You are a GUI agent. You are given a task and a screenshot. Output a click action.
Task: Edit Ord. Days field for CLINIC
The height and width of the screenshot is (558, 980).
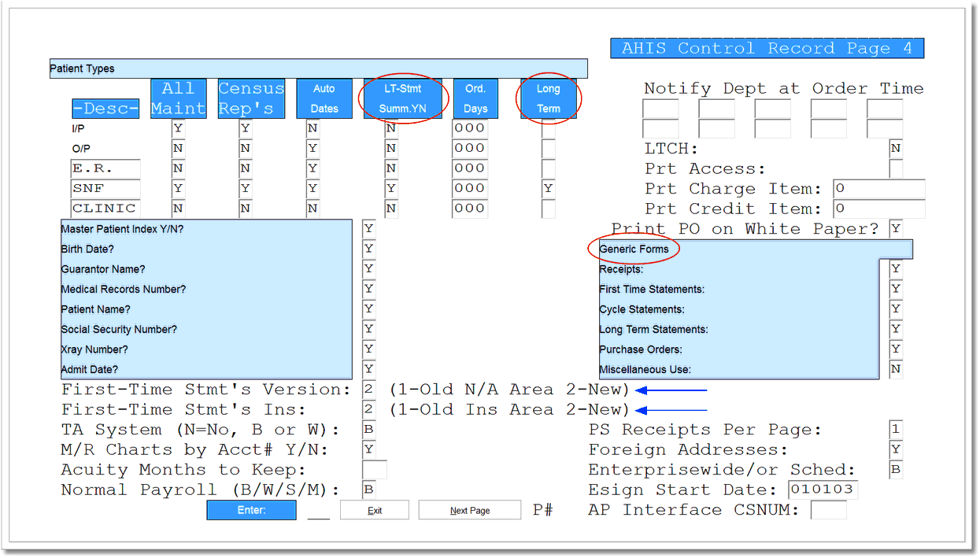coord(470,209)
